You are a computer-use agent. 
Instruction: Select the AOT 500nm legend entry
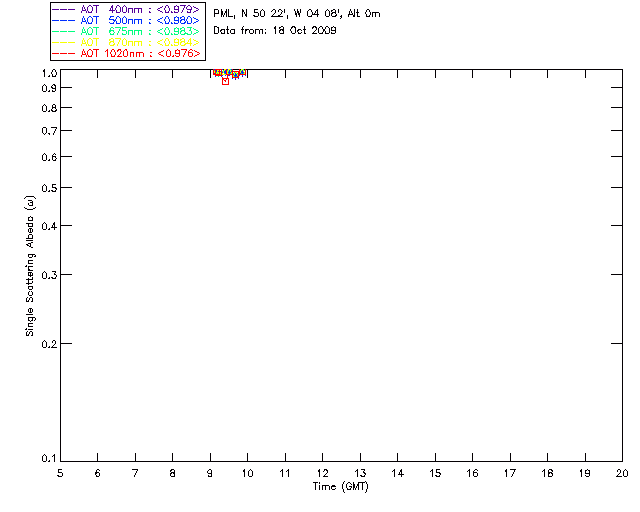pos(126,20)
